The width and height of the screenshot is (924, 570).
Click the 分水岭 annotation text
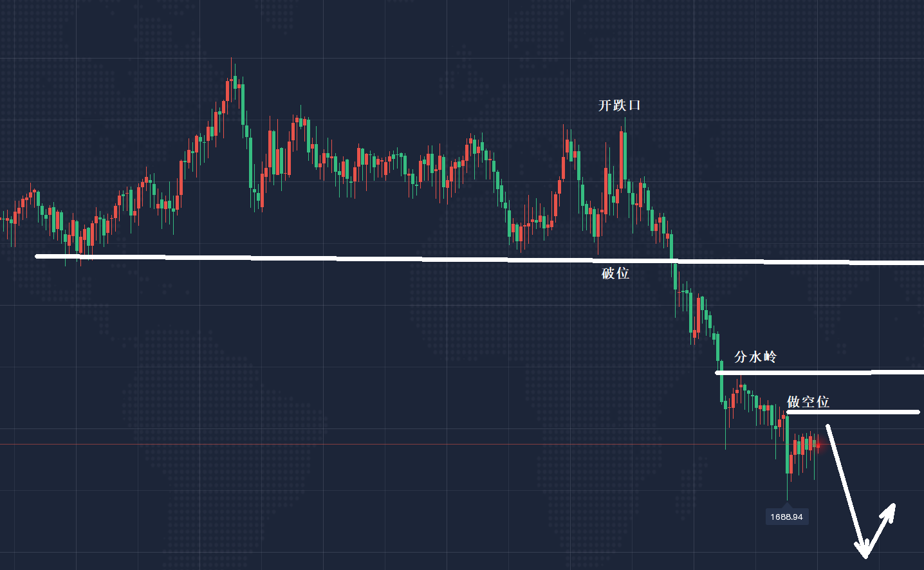pos(755,356)
